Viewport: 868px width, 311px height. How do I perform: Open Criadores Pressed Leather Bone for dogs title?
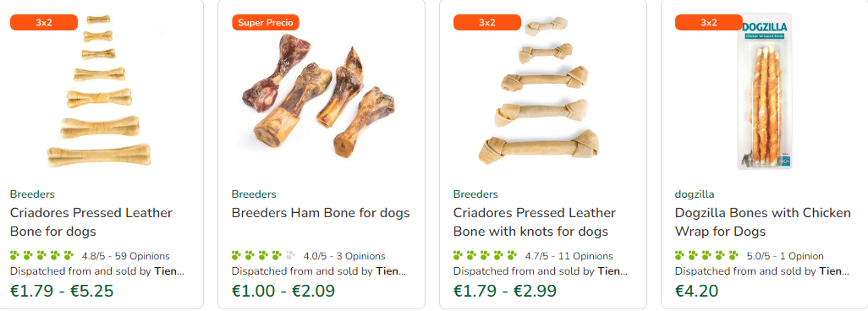91,222
